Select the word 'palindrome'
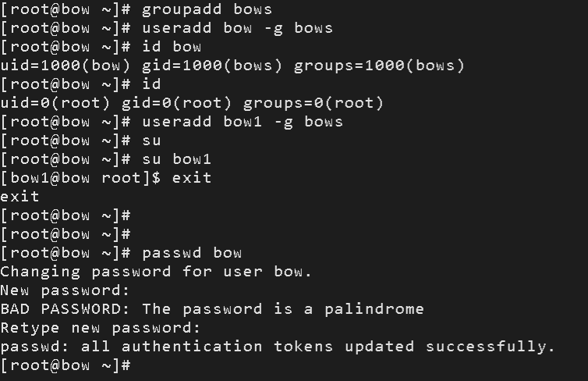Viewport: 588px width, 381px height. click(374, 309)
